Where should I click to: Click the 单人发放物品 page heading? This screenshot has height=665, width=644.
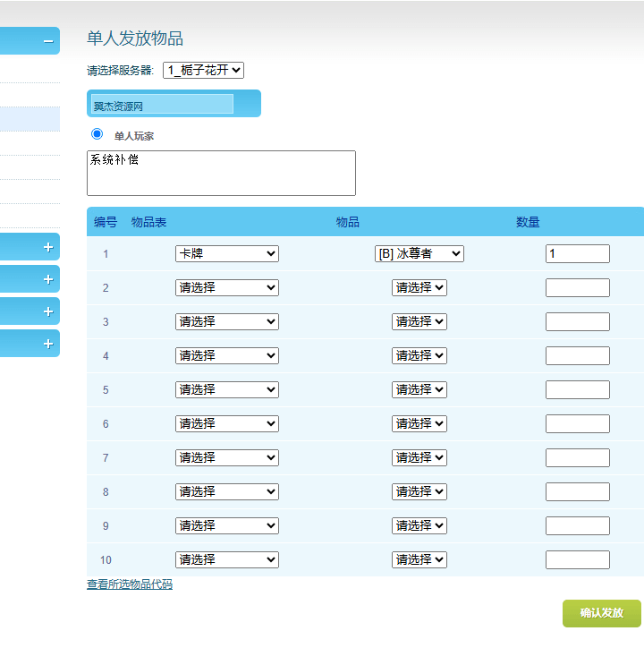135,38
